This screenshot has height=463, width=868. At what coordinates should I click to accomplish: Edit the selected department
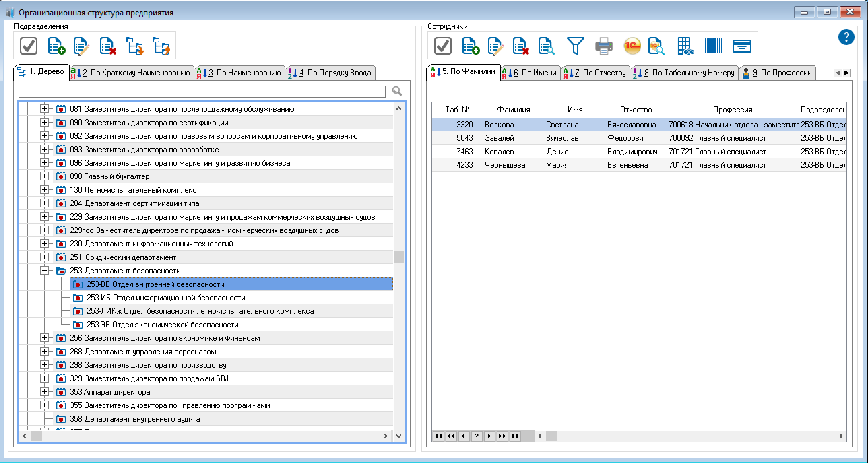(x=82, y=46)
